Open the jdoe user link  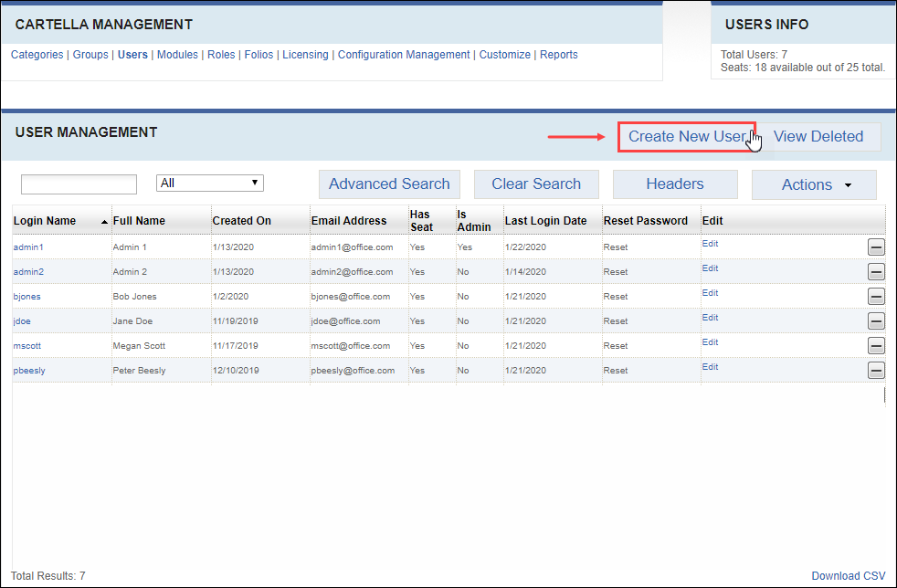[x=22, y=320]
